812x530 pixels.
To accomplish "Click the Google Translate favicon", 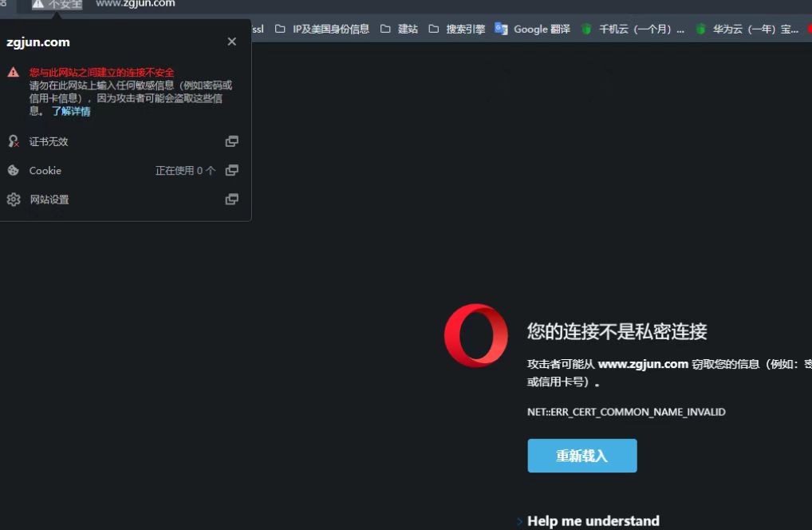I will (x=501, y=29).
